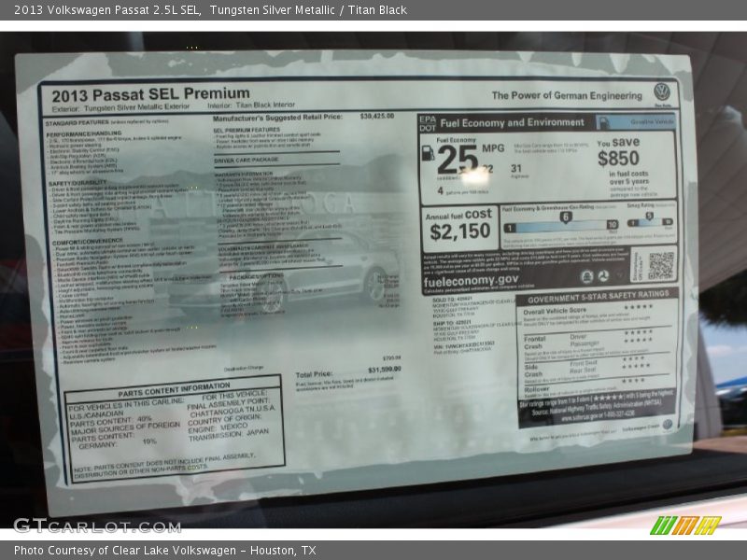
Task: Click the large '25' MPG figure
Action: [x=457, y=159]
